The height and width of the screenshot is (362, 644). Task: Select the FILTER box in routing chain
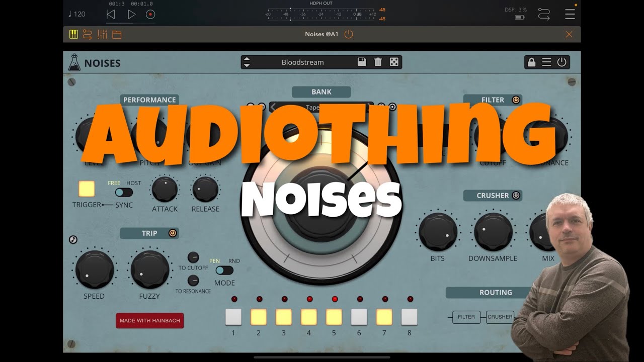(466, 317)
